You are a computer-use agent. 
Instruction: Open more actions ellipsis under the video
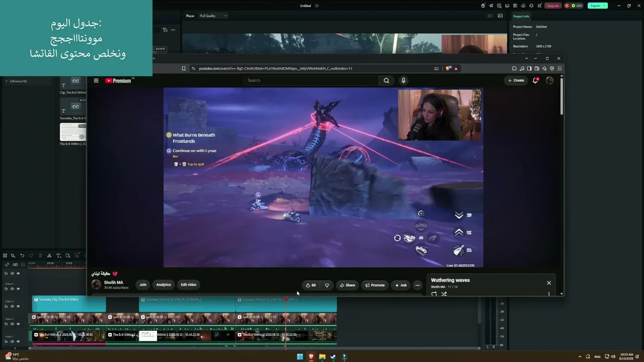(x=417, y=285)
